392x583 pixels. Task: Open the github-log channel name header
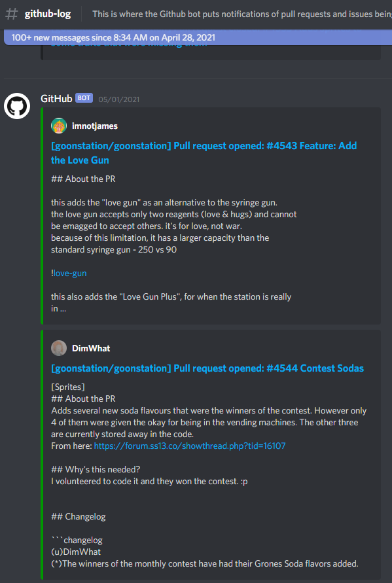click(48, 14)
